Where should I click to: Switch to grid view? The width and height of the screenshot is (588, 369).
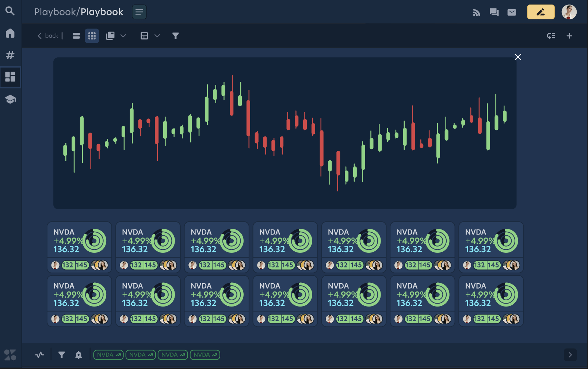92,36
